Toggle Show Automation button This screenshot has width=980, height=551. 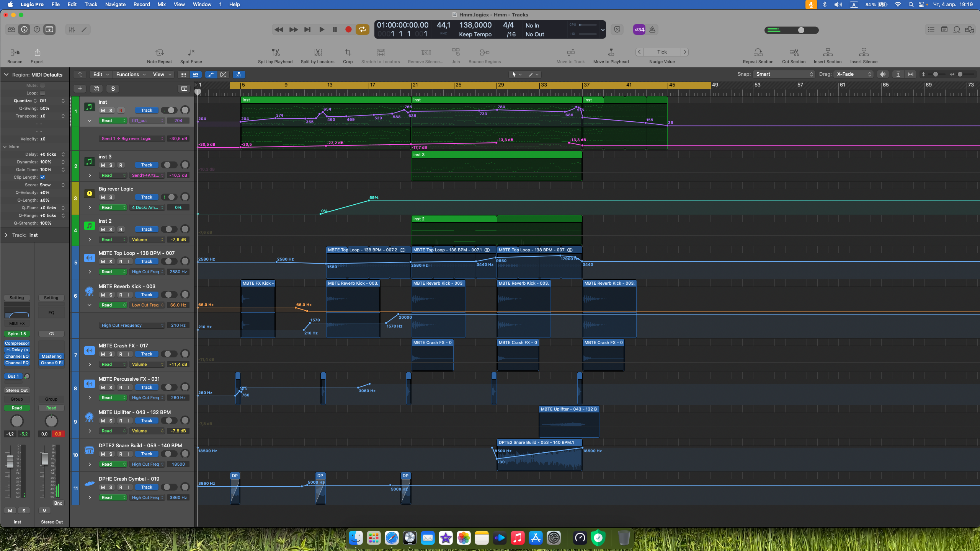(x=211, y=75)
